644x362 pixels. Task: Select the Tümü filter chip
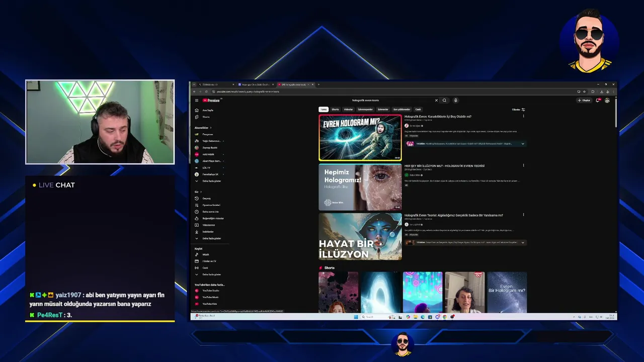click(x=324, y=109)
